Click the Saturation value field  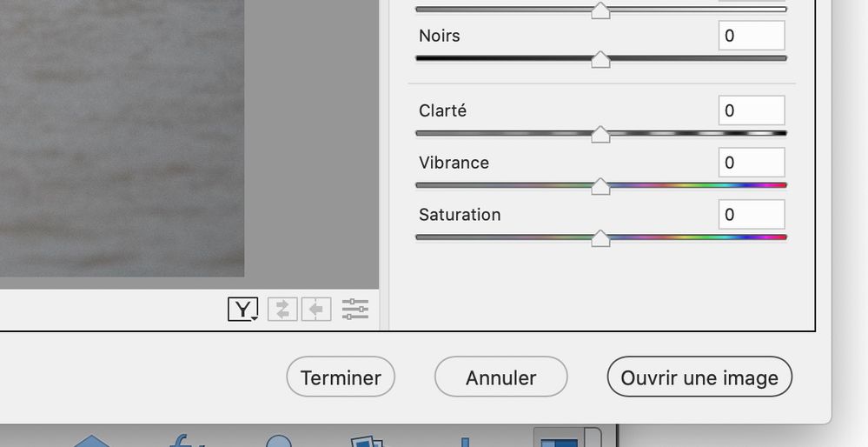(x=752, y=214)
